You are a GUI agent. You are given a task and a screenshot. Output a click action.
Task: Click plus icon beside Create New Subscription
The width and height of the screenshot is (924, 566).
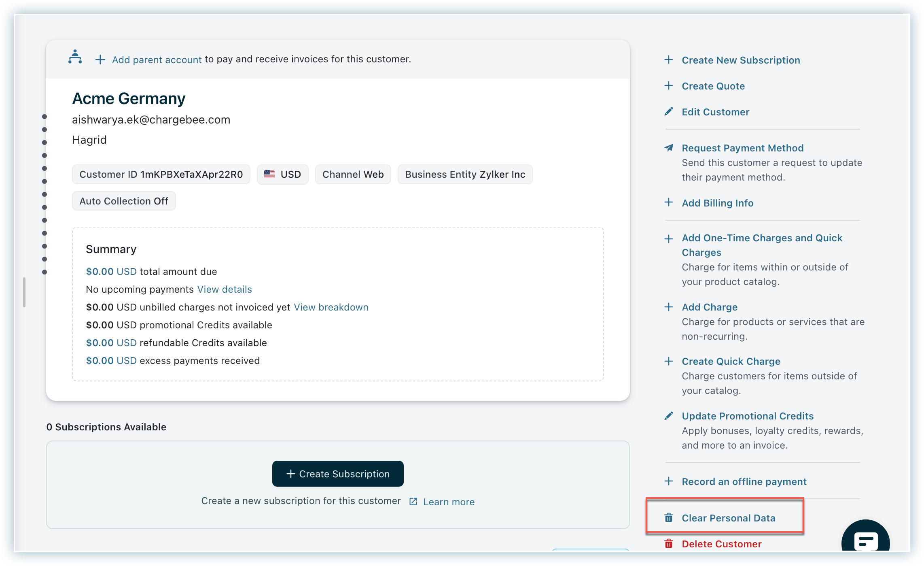[x=669, y=60]
